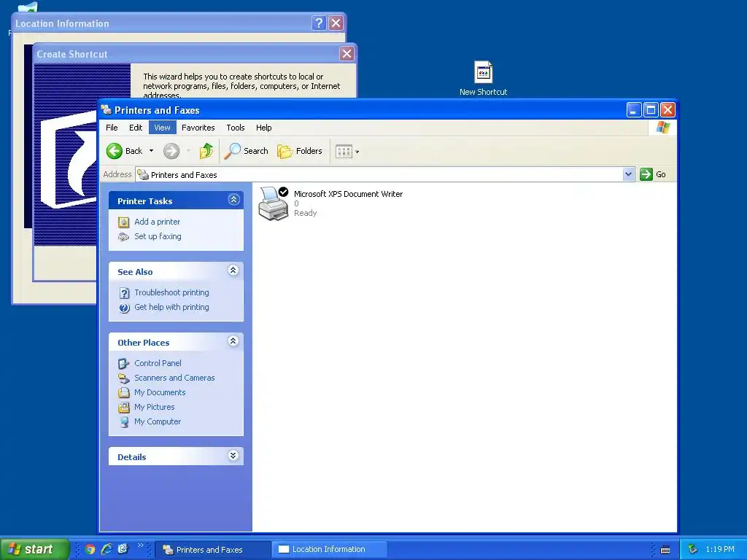The height and width of the screenshot is (560, 747).
Task: Open the Favorites menu
Action: click(x=198, y=128)
